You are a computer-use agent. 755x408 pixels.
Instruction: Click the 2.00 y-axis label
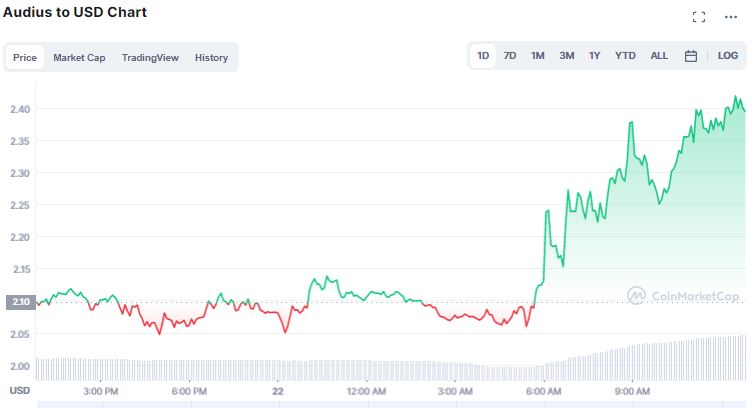coord(20,366)
